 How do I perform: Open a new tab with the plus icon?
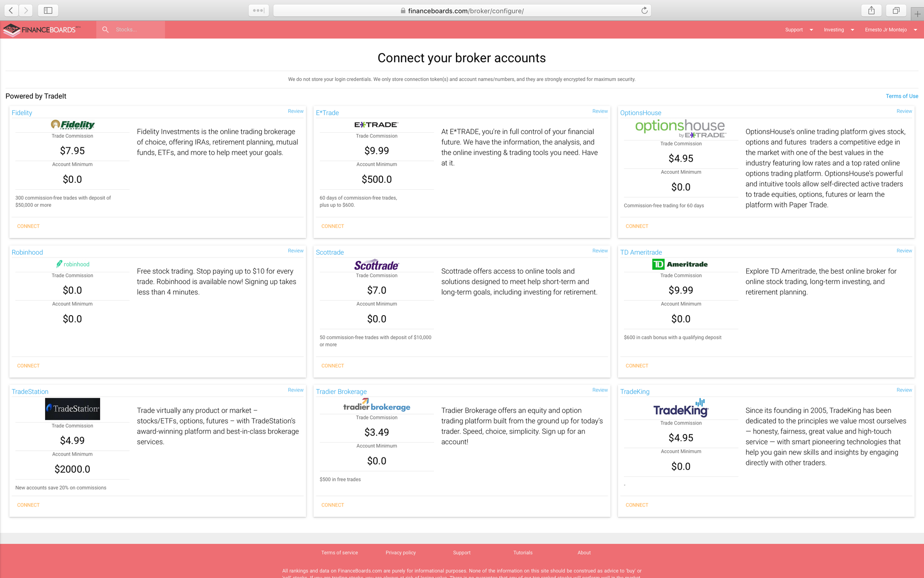[x=917, y=14]
